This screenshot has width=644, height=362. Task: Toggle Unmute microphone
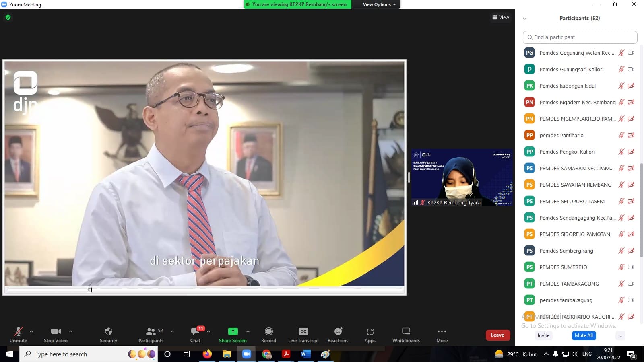point(19,331)
